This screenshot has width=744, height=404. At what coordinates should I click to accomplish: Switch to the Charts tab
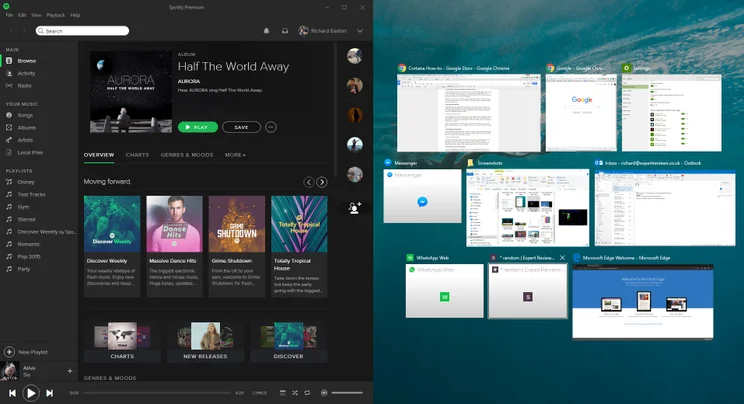tap(137, 155)
